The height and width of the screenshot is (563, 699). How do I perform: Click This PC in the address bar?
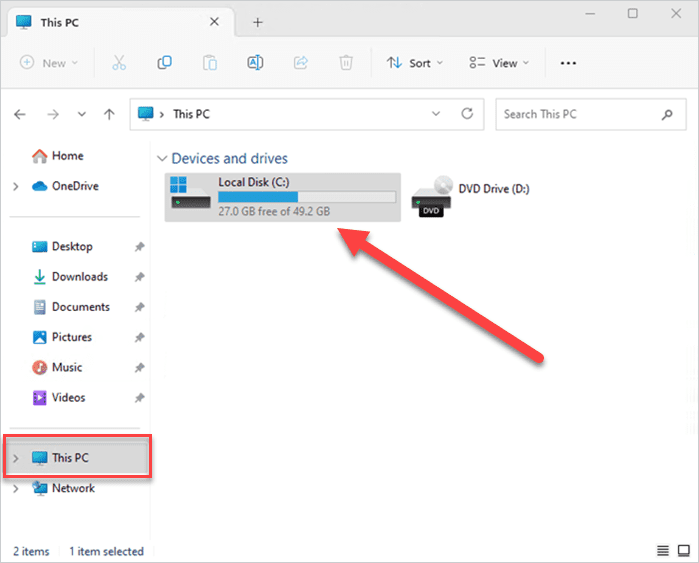pos(191,114)
